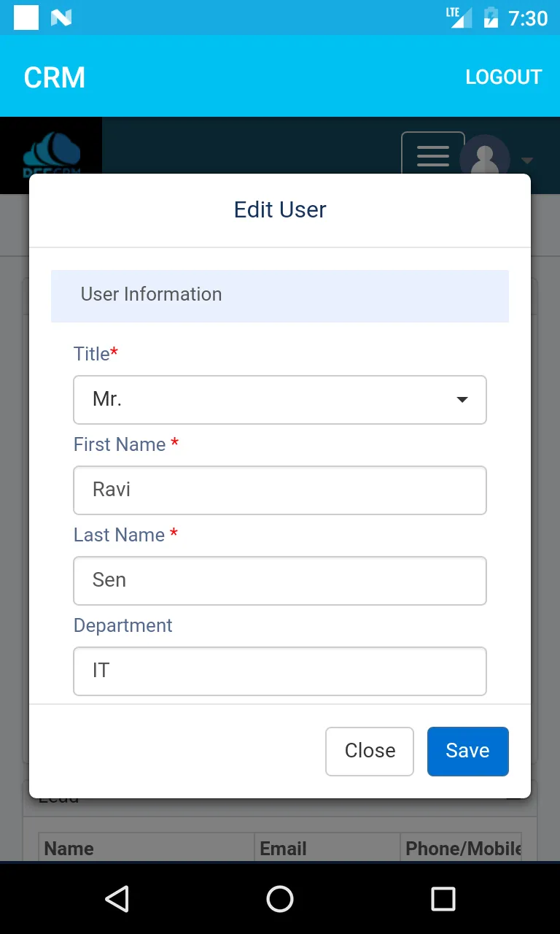Image resolution: width=560 pixels, height=934 pixels.
Task: Edit the Department field with IT
Action: click(280, 671)
